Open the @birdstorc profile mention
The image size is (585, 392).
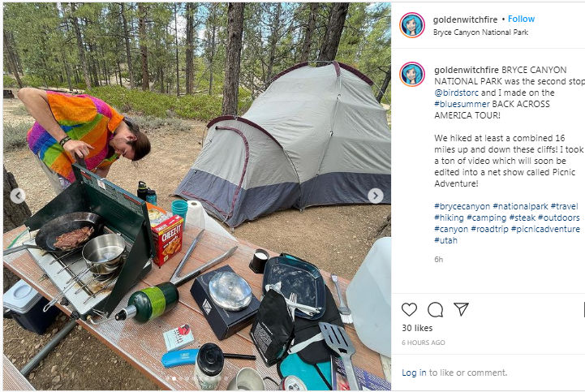[x=456, y=93]
